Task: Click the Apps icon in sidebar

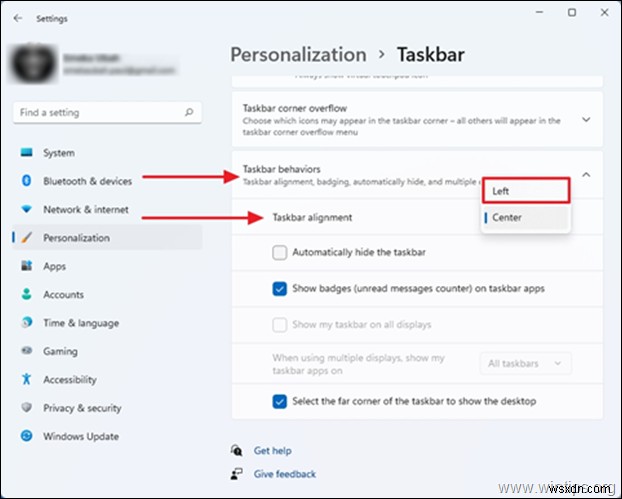Action: pyautogui.click(x=26, y=266)
